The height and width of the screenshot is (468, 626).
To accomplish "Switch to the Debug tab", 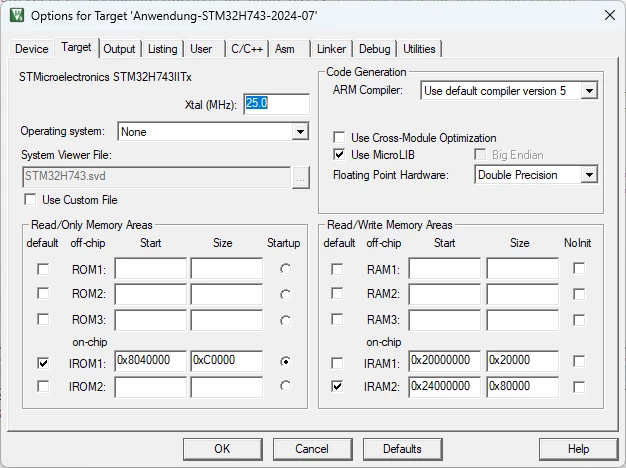I will coord(374,49).
